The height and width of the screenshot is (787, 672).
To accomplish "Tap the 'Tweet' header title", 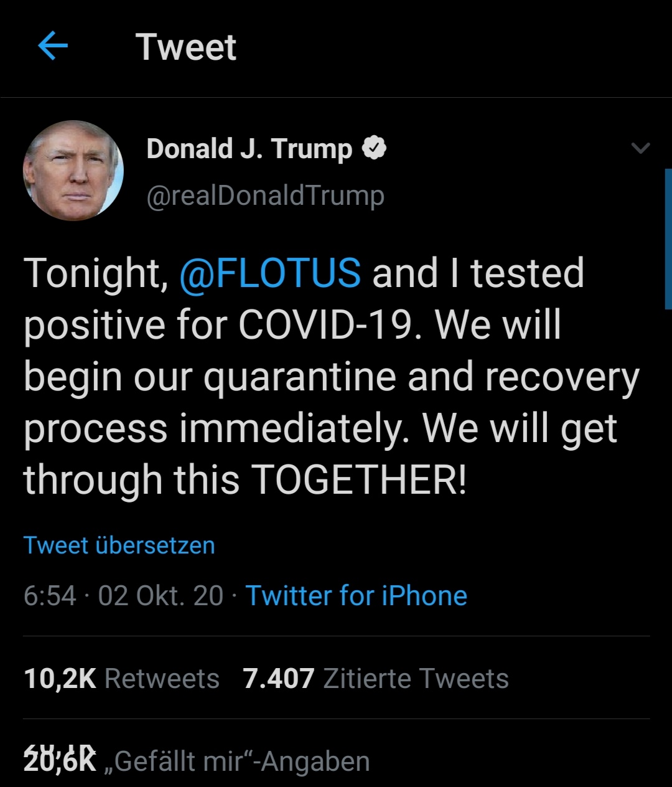I will (x=186, y=47).
